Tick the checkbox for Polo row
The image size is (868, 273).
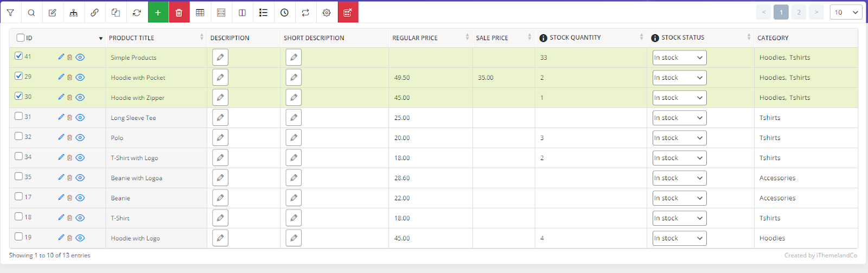pyautogui.click(x=19, y=136)
